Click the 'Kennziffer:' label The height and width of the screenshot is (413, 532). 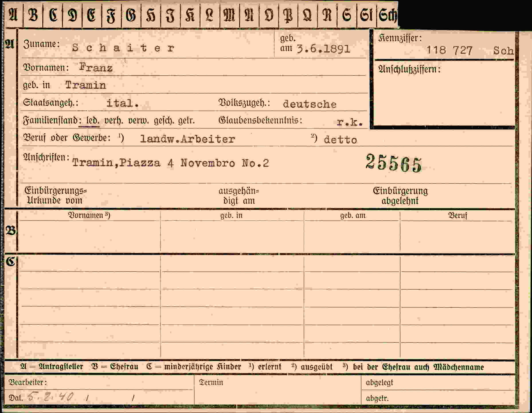click(x=400, y=38)
